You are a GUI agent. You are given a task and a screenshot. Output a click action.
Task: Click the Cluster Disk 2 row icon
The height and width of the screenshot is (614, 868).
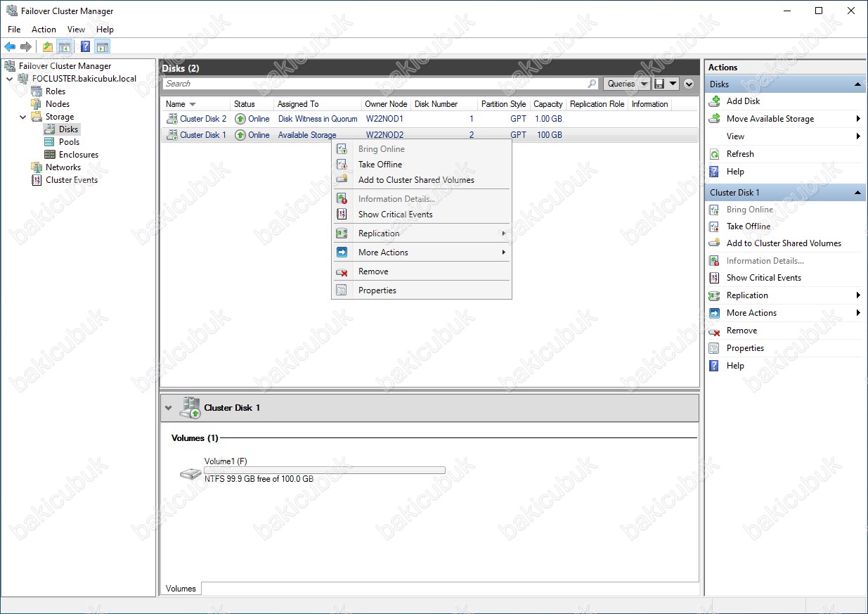[171, 119]
